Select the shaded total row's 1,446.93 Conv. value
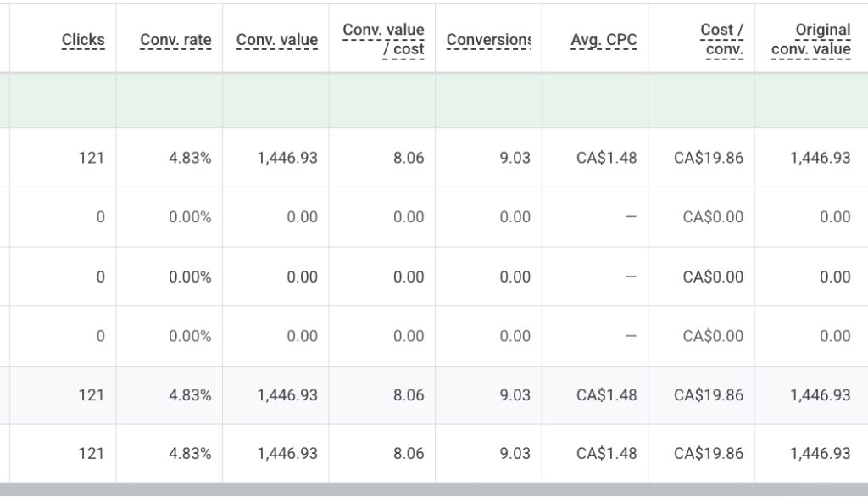This screenshot has width=868, height=498. [x=287, y=395]
